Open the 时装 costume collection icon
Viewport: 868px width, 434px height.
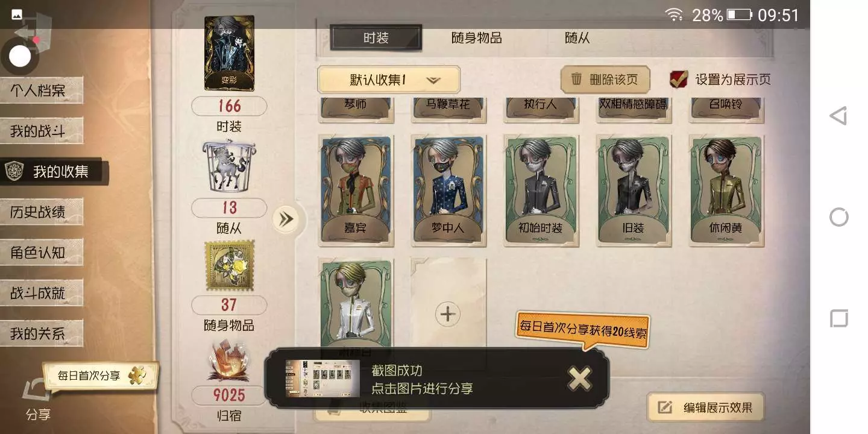point(229,52)
